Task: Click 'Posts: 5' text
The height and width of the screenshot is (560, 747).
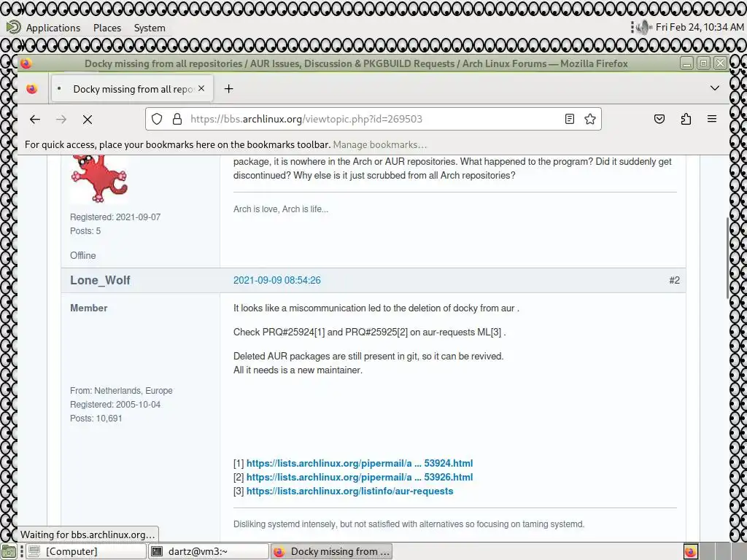Action: pos(85,231)
